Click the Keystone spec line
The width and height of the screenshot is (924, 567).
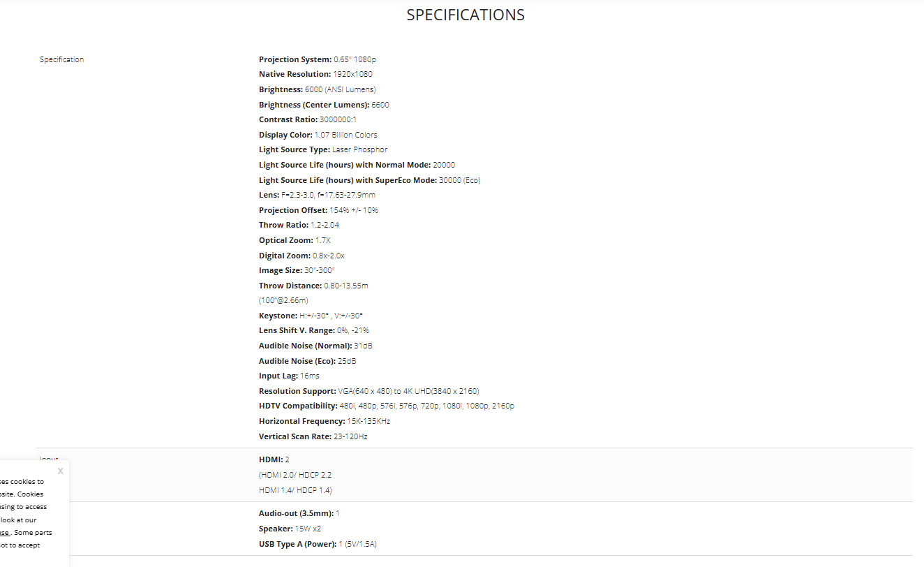(x=311, y=316)
